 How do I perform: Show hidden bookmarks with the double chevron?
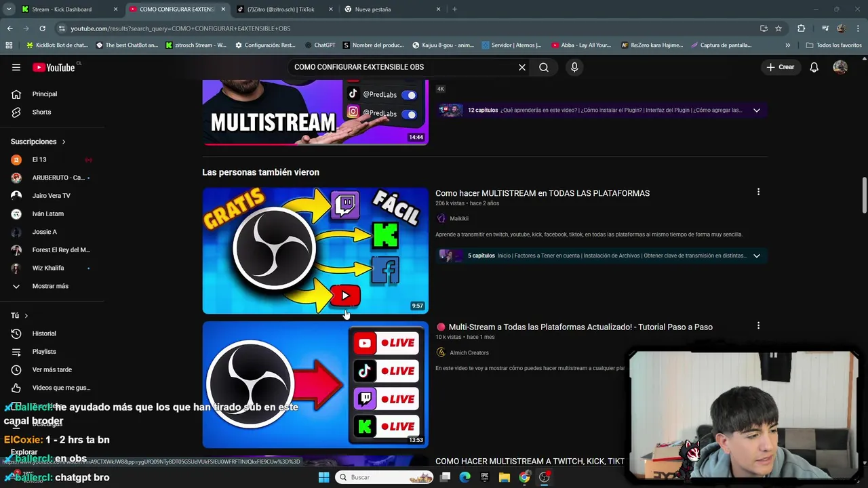787,45
